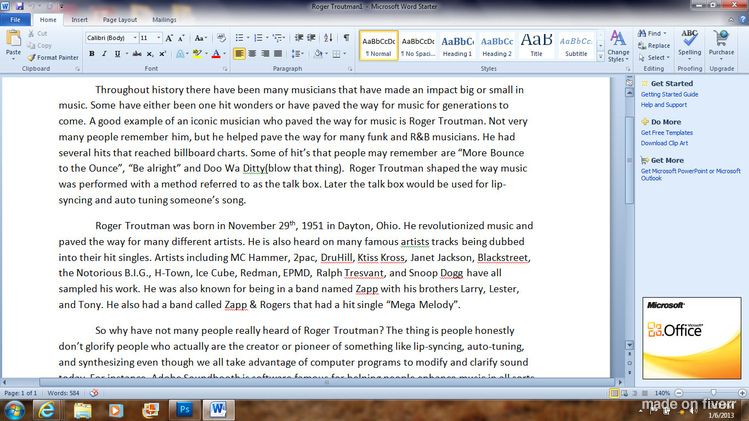Open the font size dropdown
The width and height of the screenshot is (749, 421).
pyautogui.click(x=159, y=38)
